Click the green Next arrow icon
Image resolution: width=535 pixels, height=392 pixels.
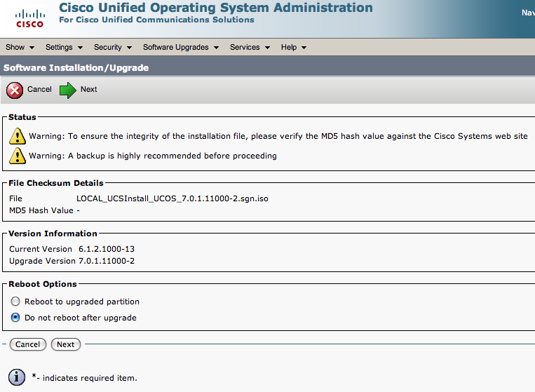[x=68, y=90]
